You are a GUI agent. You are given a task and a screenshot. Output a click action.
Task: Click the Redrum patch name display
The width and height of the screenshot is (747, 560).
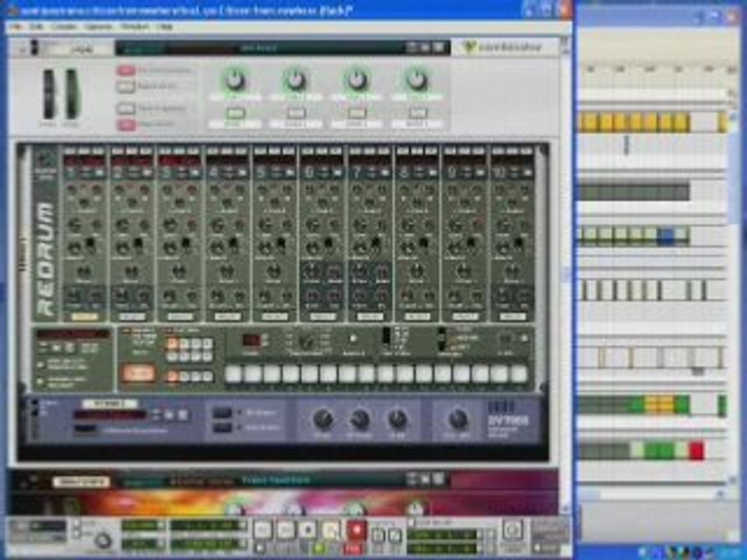coord(73,334)
